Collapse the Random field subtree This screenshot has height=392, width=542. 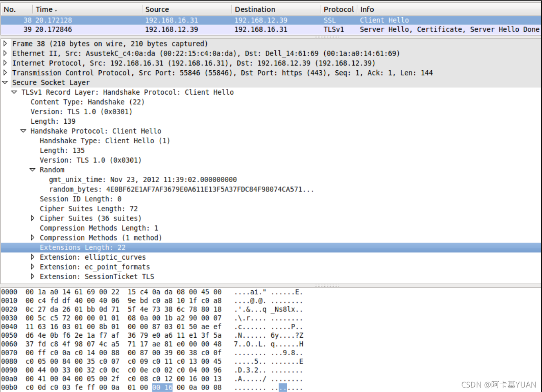[x=33, y=169]
